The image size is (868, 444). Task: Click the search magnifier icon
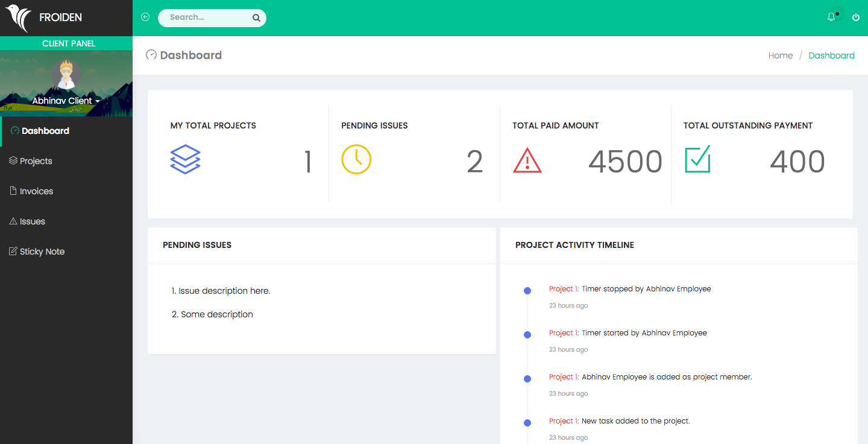(256, 18)
